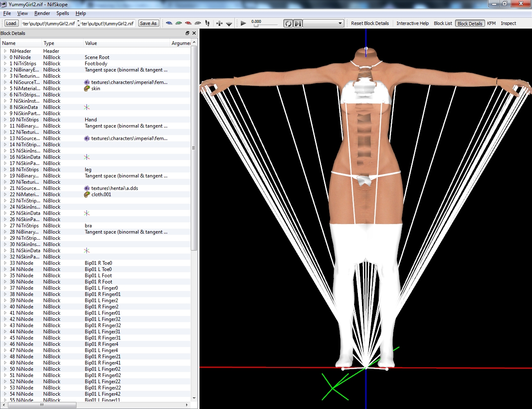Click the grey eye User view icon

coord(198,23)
